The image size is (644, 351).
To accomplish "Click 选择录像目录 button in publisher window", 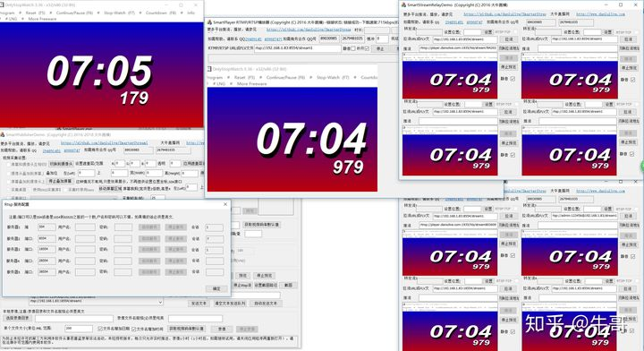I will [x=16, y=318].
